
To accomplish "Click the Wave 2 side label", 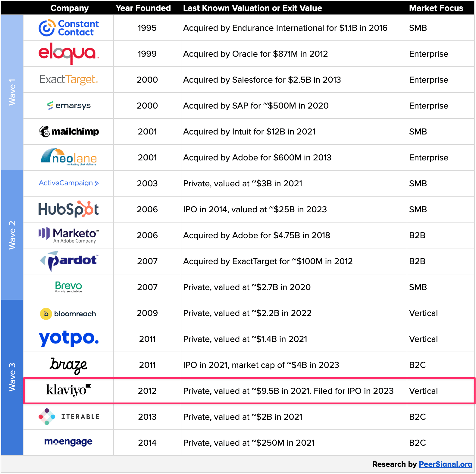I will [x=12, y=235].
